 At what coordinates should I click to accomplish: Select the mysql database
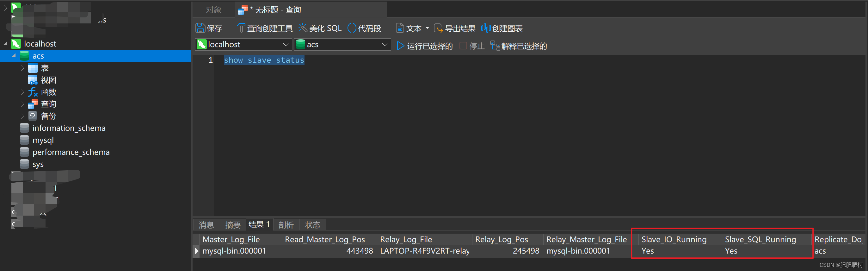pos(43,140)
